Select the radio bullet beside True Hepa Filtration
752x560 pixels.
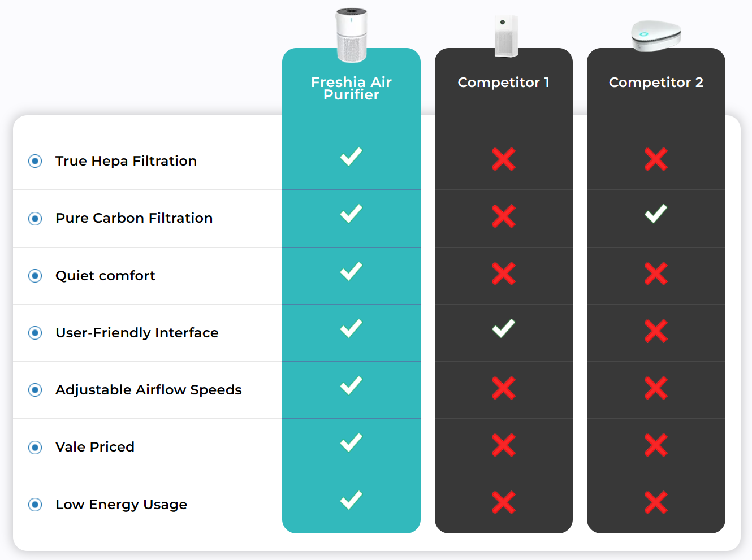pyautogui.click(x=35, y=161)
